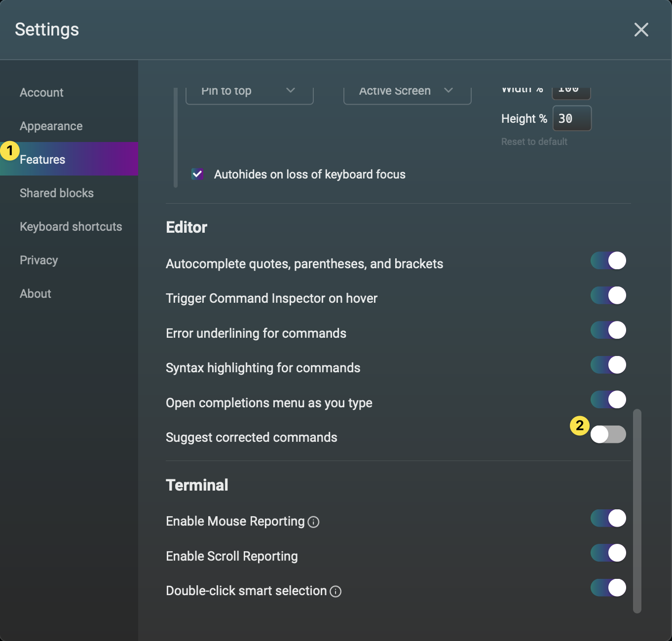
Task: Toggle Error underlining for commands
Action: tap(608, 330)
